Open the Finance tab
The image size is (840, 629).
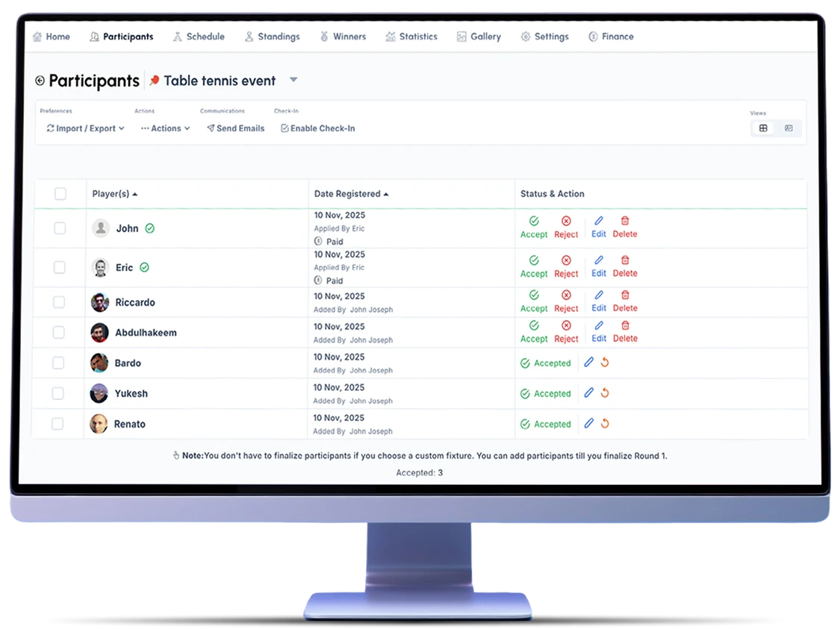coord(612,37)
